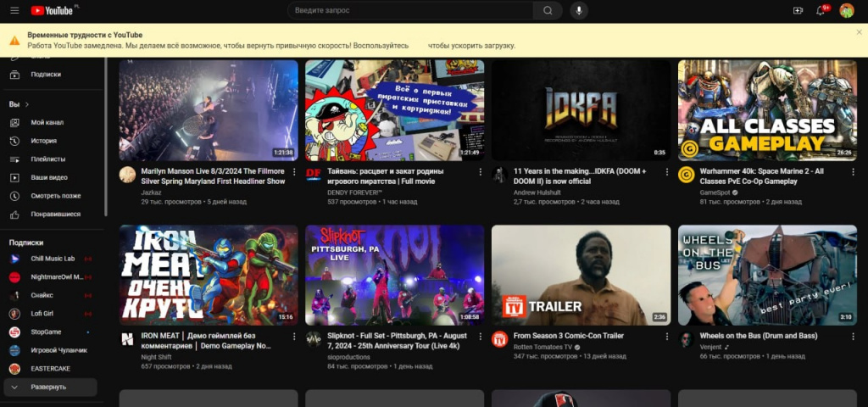Play All Classes Gameplay thumbnail
Viewport: 868px width, 407px height.
click(767, 110)
